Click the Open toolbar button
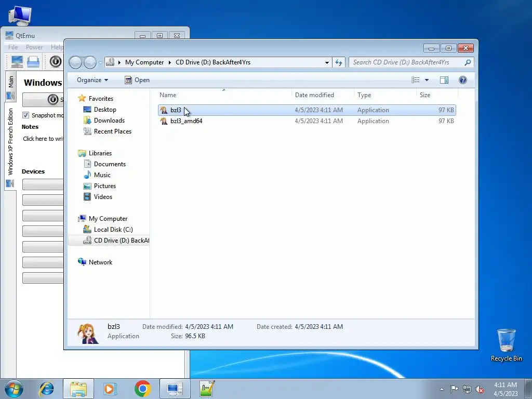This screenshot has height=399, width=532. pos(137,79)
